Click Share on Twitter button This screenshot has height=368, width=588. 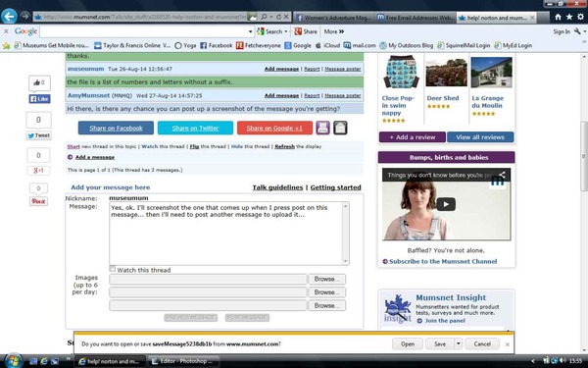(x=195, y=128)
